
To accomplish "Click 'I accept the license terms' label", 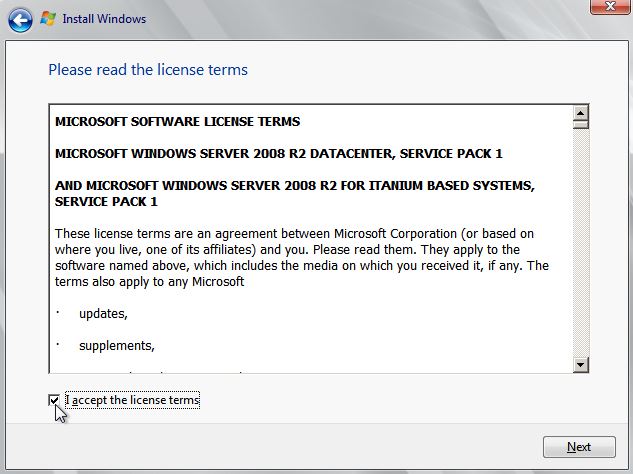I will click(x=132, y=400).
